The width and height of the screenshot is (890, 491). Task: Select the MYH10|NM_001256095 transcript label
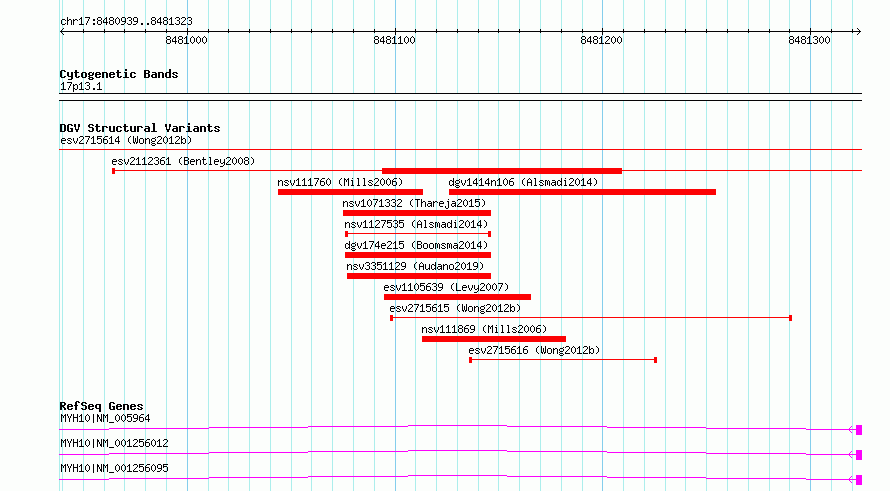(x=114, y=468)
